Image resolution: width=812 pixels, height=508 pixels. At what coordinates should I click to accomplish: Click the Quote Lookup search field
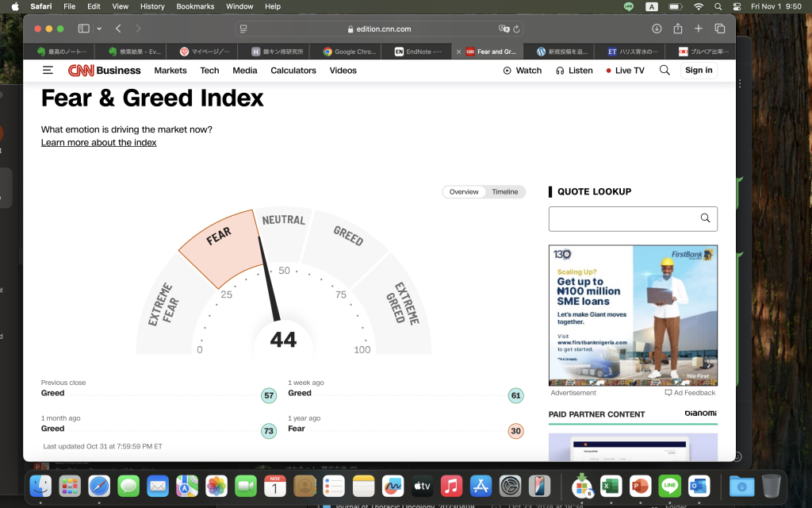coord(624,218)
